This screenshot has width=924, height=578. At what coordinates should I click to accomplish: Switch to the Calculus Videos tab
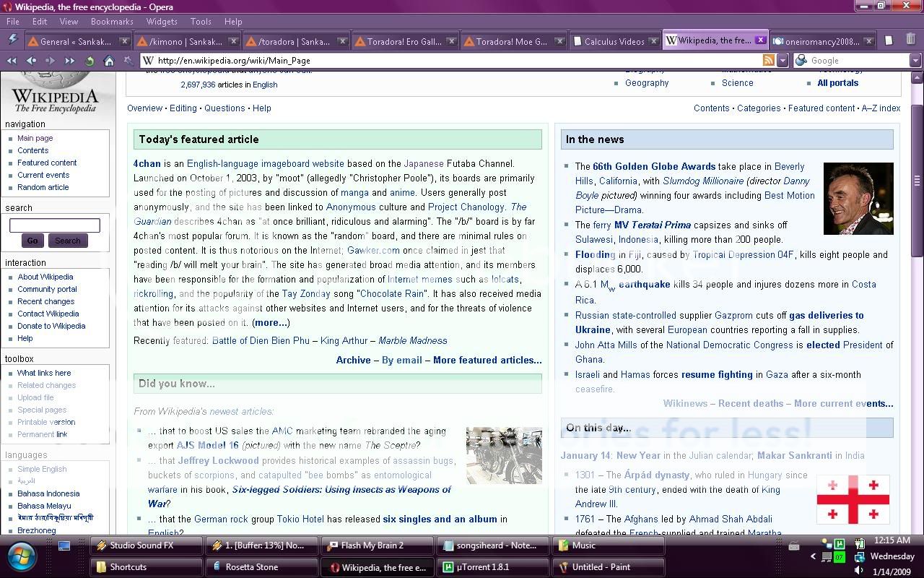tap(614, 41)
